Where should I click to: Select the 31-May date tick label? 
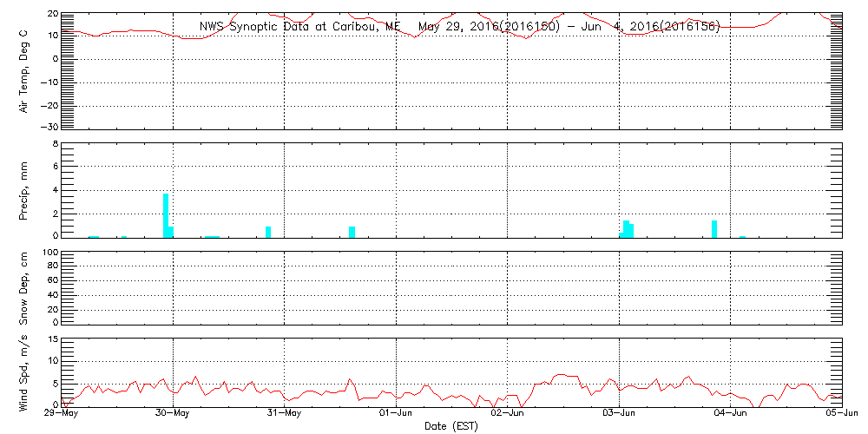point(285,414)
